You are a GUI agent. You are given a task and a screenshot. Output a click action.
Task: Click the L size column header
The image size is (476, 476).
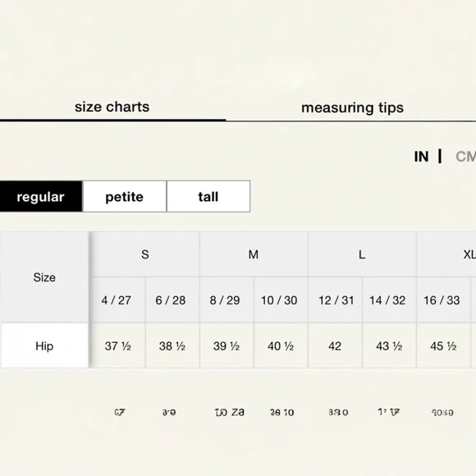[362, 254]
